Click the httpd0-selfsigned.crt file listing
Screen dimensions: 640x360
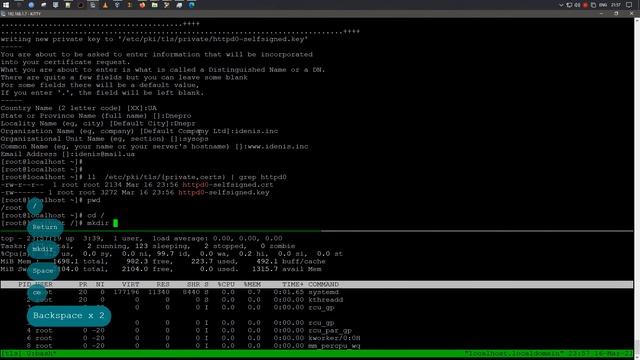137,184
